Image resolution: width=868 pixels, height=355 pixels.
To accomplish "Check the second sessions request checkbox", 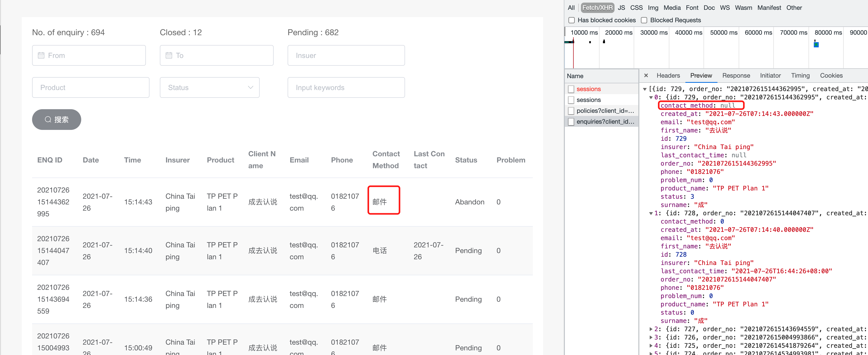I will point(571,100).
